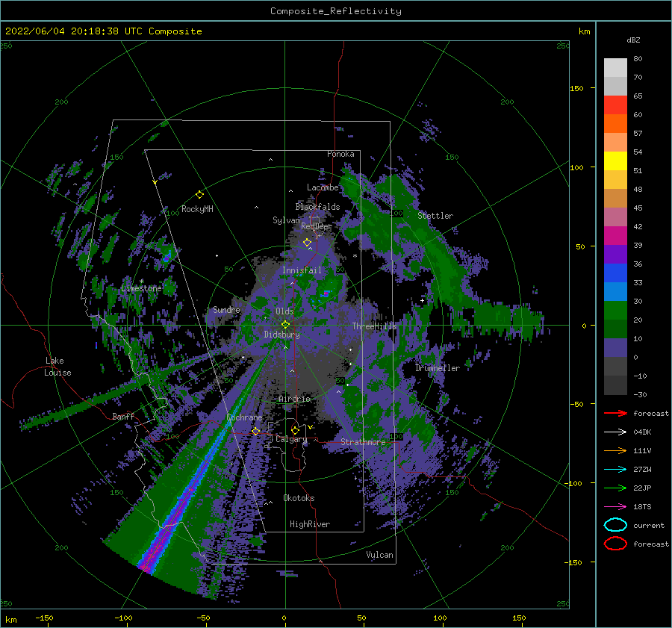This screenshot has width=672, height=628.
Task: Click the yellow diamond marker over Calgary
Action: tap(295, 430)
